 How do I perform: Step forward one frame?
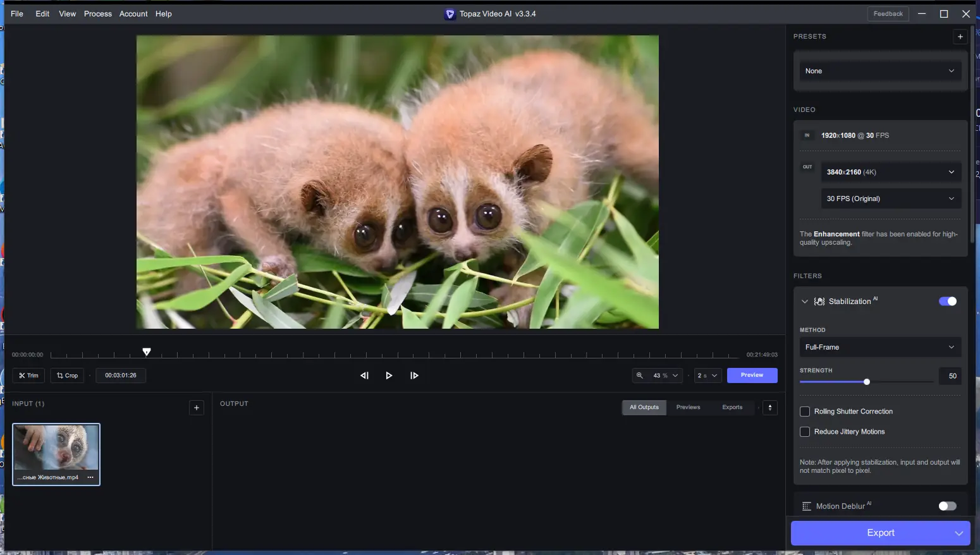click(414, 375)
